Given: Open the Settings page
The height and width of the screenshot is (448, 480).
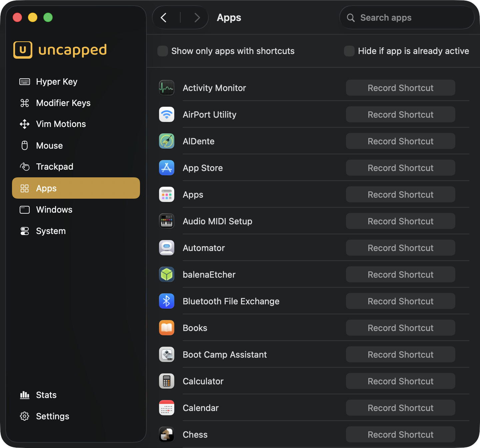Looking at the screenshot, I should point(76,416).
